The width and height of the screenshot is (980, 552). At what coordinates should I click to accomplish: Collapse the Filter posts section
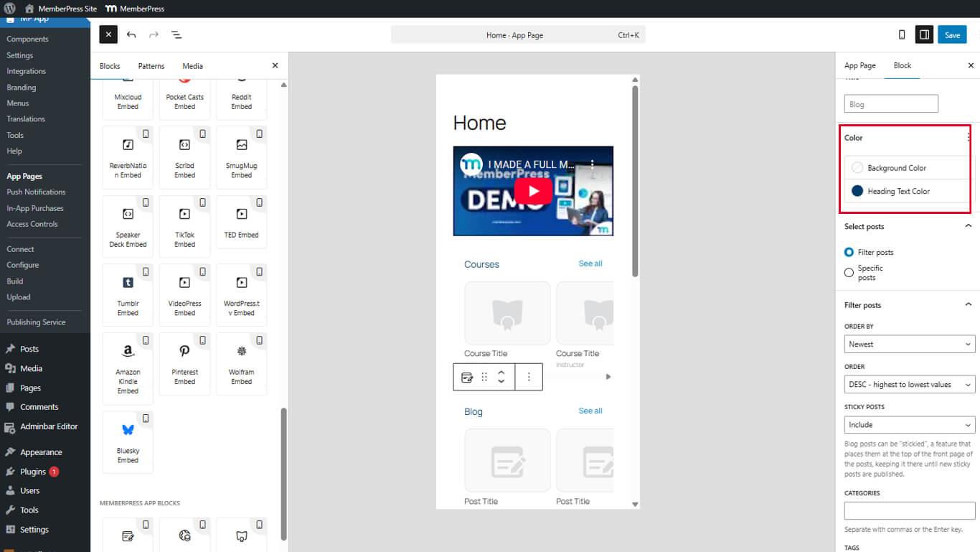pos(969,304)
